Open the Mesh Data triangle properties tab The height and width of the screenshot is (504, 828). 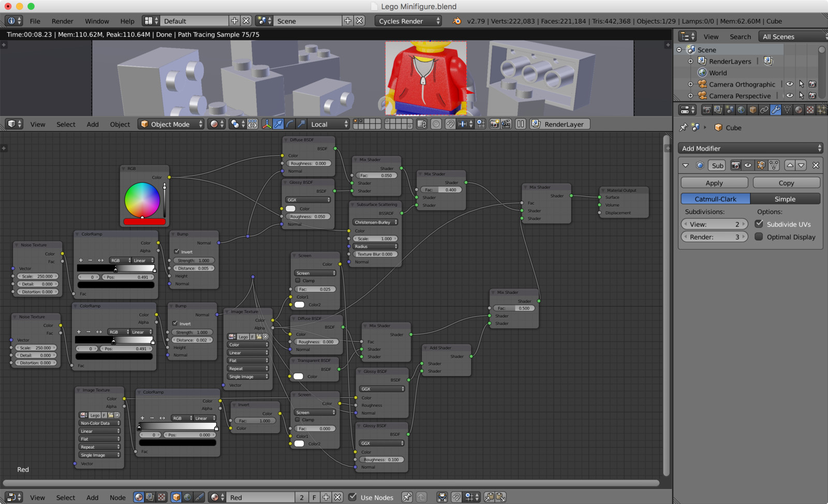pos(787,110)
